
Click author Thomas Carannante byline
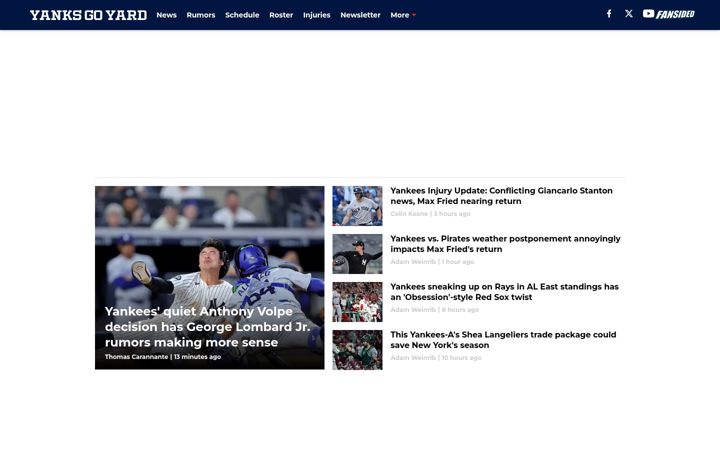(136, 357)
